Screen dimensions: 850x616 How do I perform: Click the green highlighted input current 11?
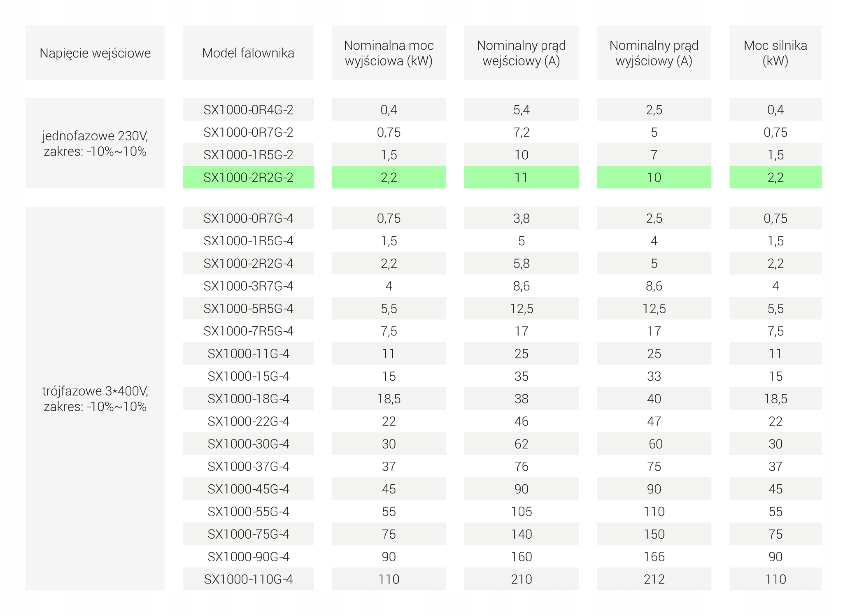pos(521,177)
